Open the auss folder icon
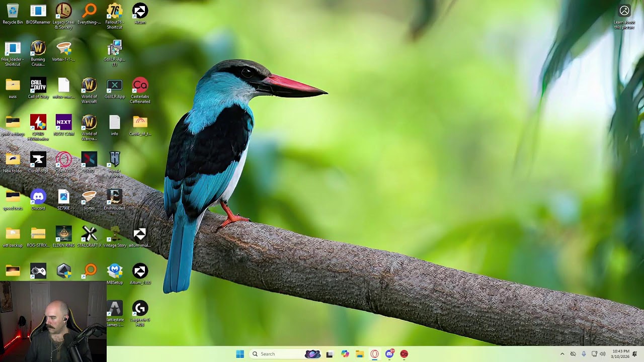The height and width of the screenshot is (362, 644). [x=13, y=88]
